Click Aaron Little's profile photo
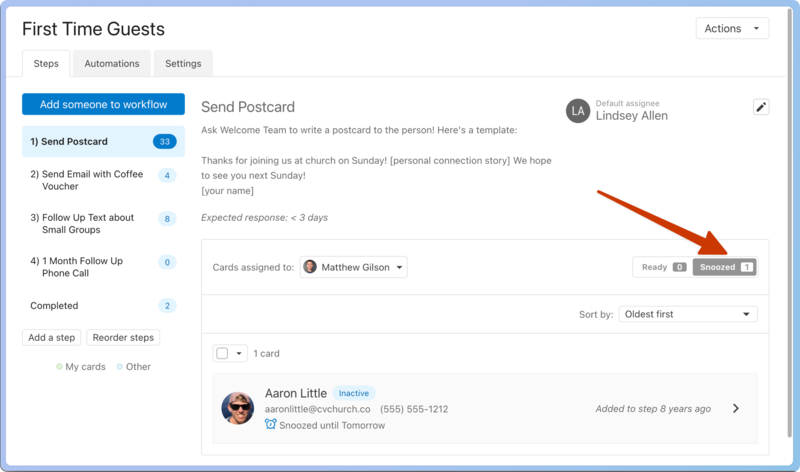 coord(238,408)
